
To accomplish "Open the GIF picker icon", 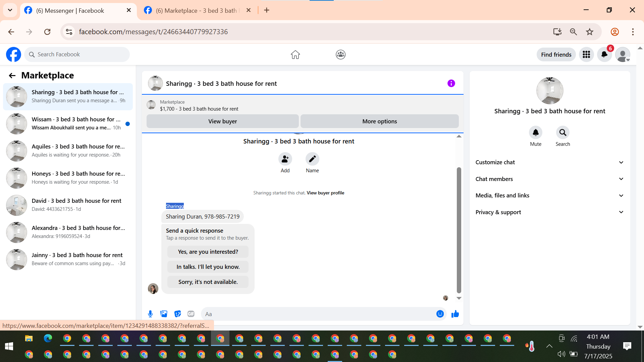I will 191,314.
